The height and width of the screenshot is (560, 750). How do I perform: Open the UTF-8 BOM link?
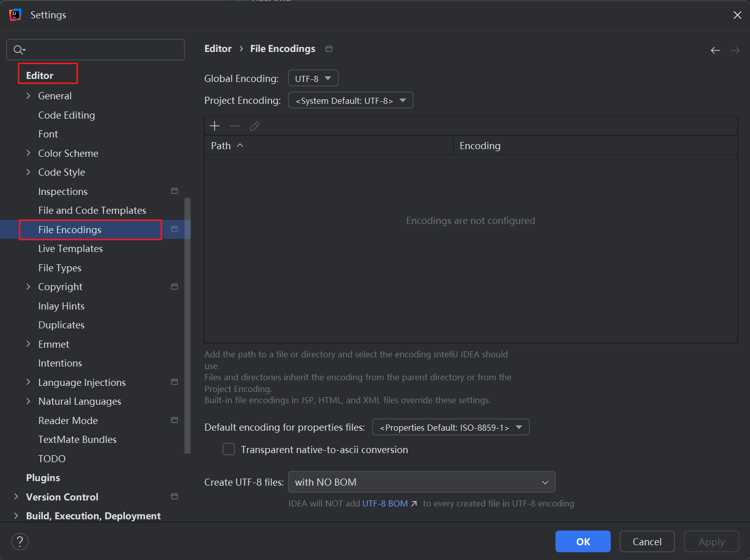[x=385, y=503]
